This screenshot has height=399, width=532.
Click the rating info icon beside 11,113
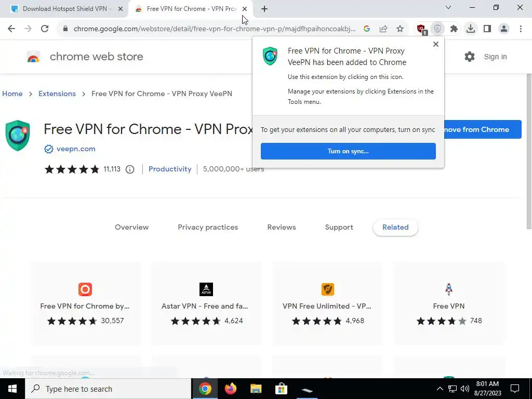129,169
